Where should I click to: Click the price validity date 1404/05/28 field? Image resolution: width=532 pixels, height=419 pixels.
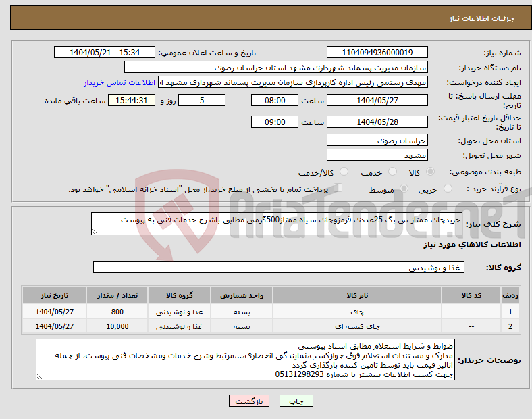(377, 122)
